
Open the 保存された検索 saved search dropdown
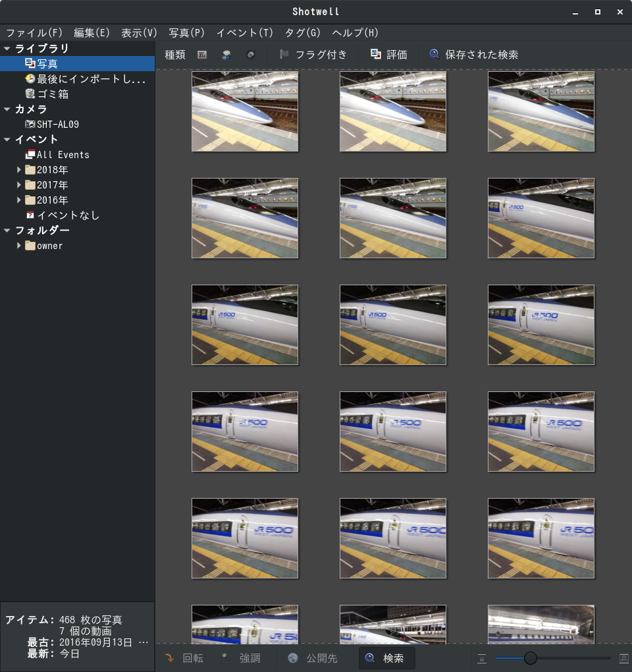pyautogui.click(x=475, y=55)
